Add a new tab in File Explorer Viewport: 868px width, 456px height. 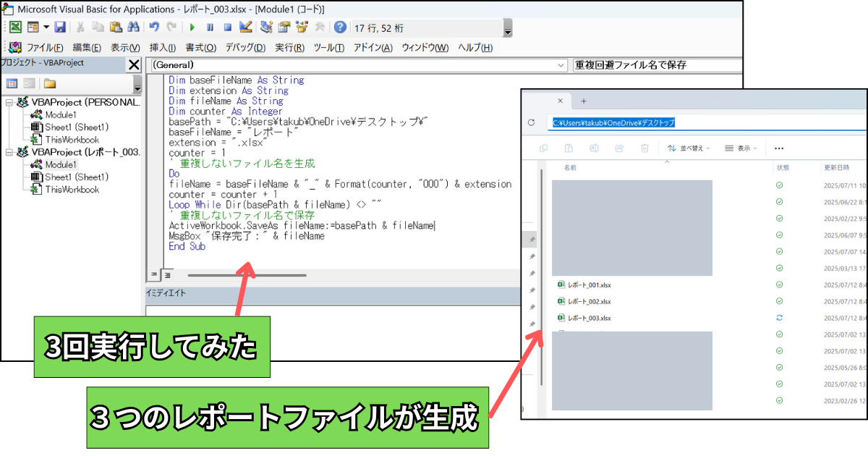point(584,101)
